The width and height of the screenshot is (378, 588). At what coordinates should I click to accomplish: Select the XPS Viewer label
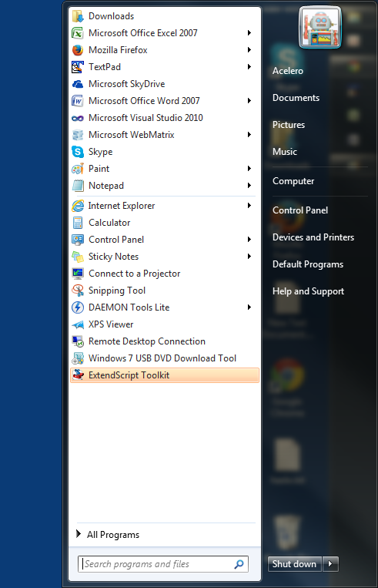click(x=111, y=324)
